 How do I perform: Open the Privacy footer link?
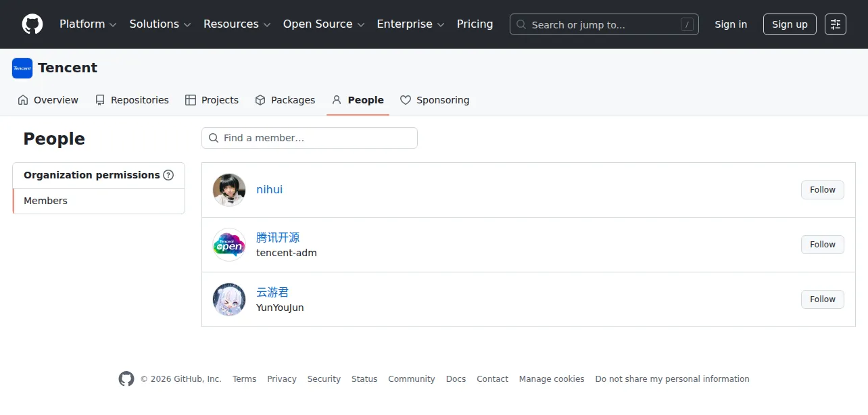click(x=282, y=379)
